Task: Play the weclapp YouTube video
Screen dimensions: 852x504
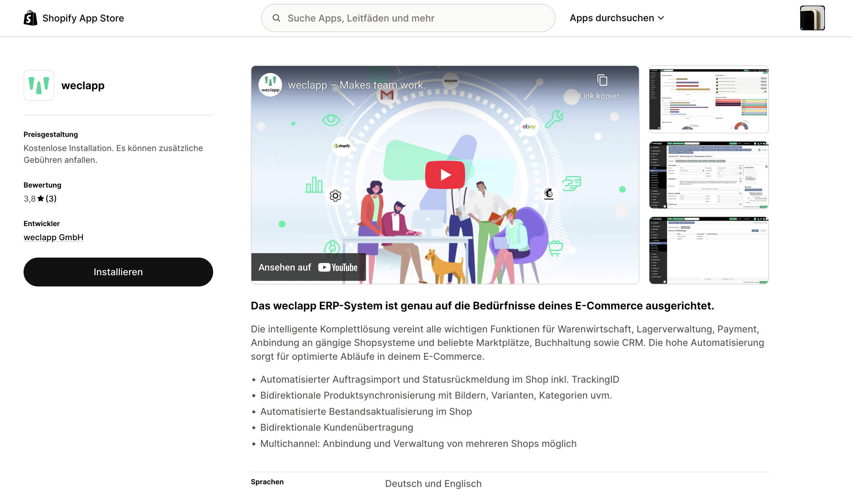Action: (x=445, y=175)
